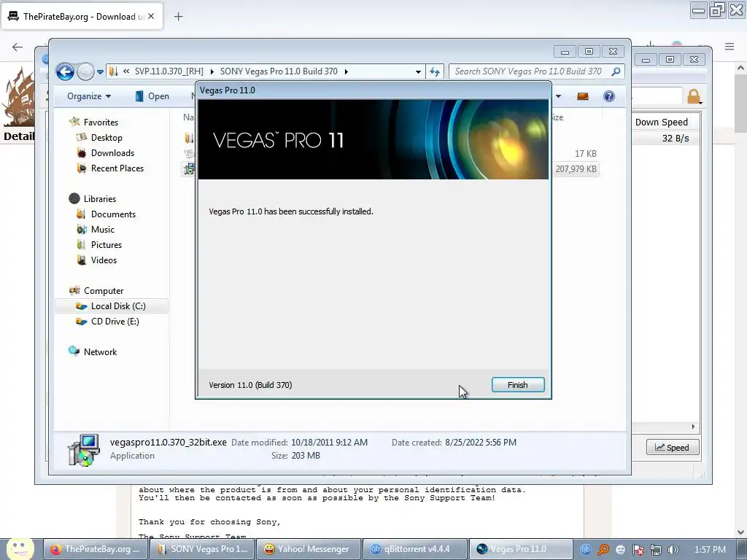Click the Speed button in qBittorrent

click(672, 448)
